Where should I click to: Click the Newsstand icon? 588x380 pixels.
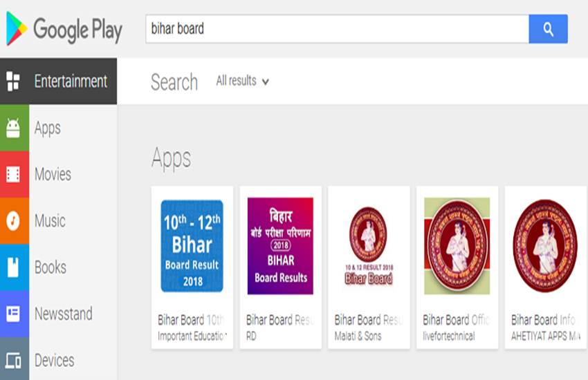point(13,314)
